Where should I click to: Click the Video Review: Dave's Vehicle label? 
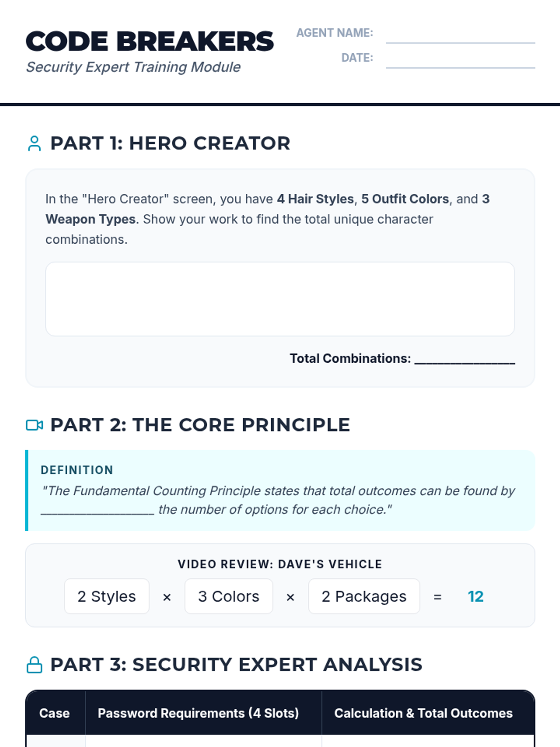(x=280, y=564)
